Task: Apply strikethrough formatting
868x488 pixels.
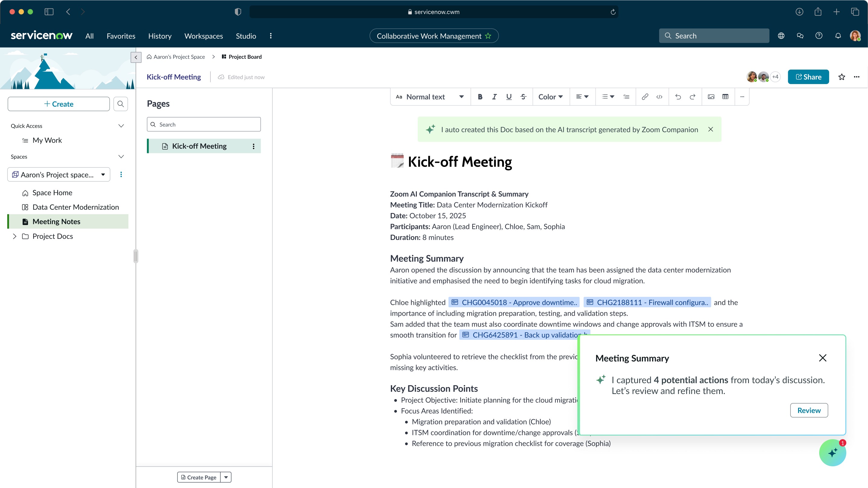Action: point(523,97)
